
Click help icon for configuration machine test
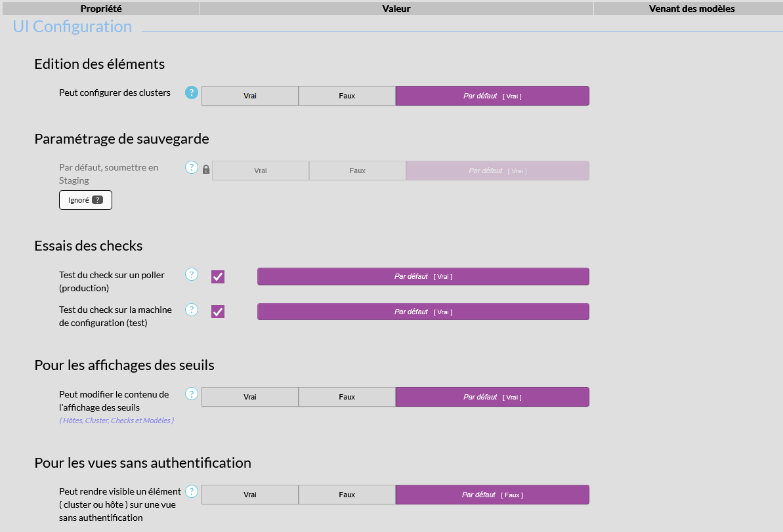(x=192, y=310)
